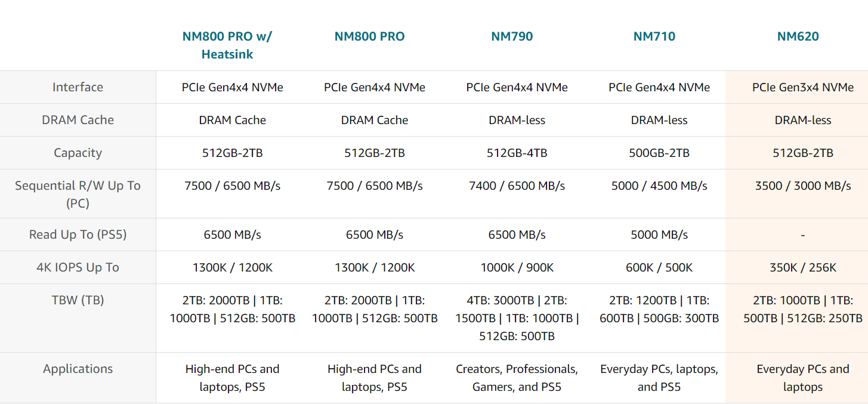Select the 5000 / 4500 MB/s cell
The width and height of the screenshot is (868, 404).
point(659,186)
